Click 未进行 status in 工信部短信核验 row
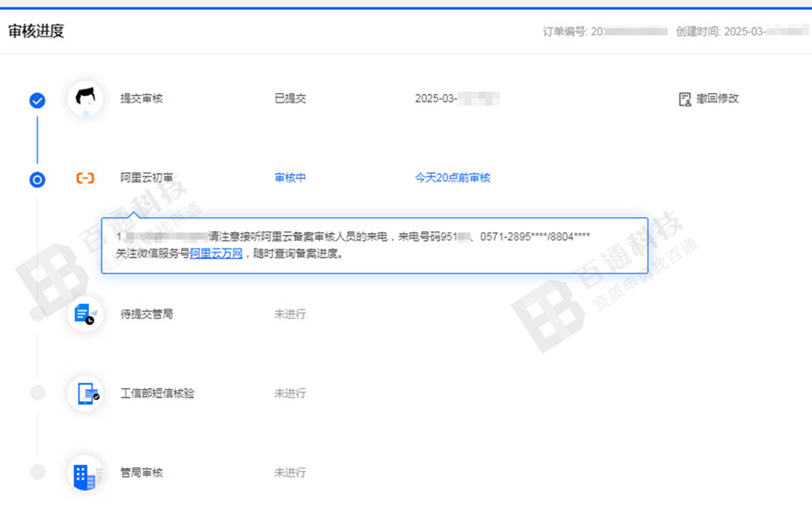The height and width of the screenshot is (516, 812). 290,393
